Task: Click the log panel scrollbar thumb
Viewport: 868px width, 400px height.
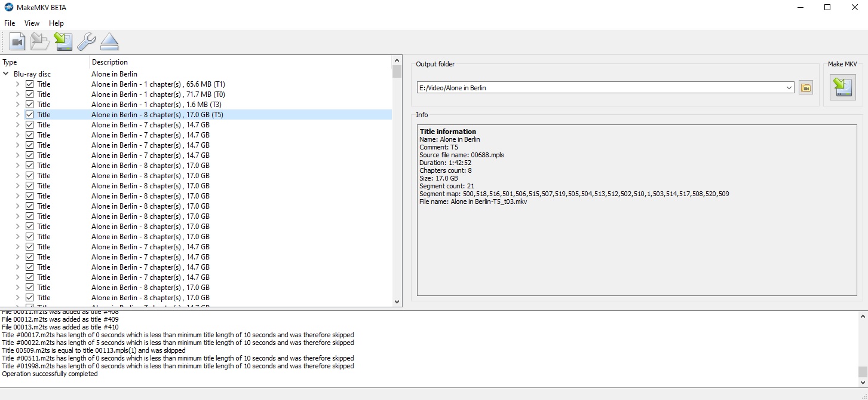Action: [x=863, y=372]
